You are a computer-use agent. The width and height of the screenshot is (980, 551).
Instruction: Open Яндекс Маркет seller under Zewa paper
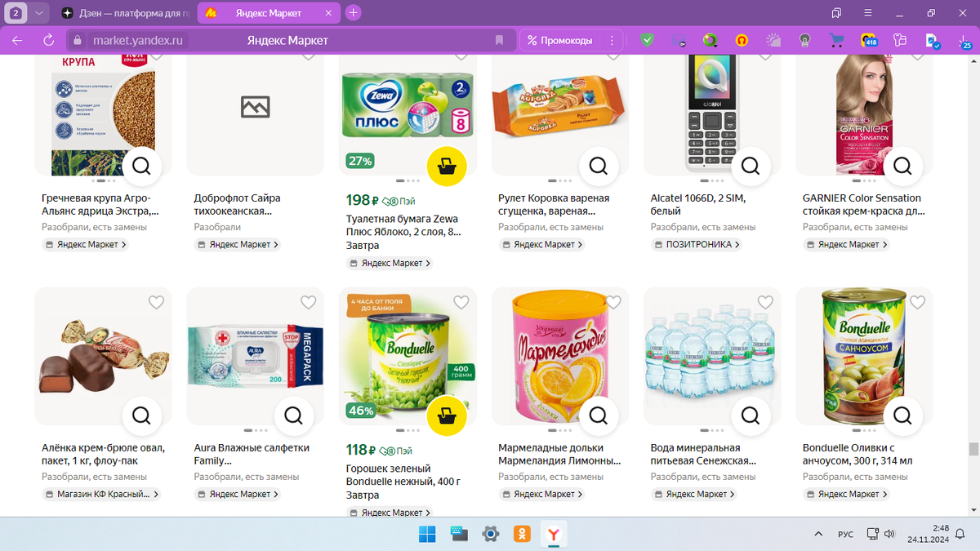390,263
